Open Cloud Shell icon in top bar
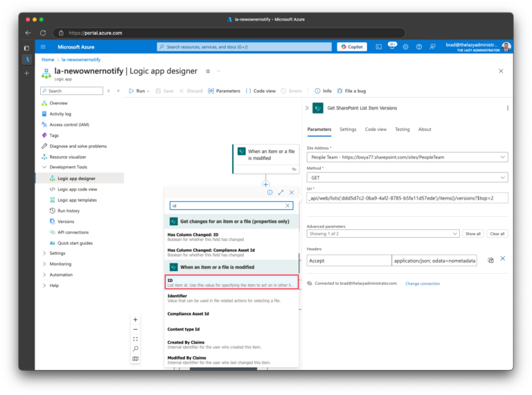 tap(379, 47)
